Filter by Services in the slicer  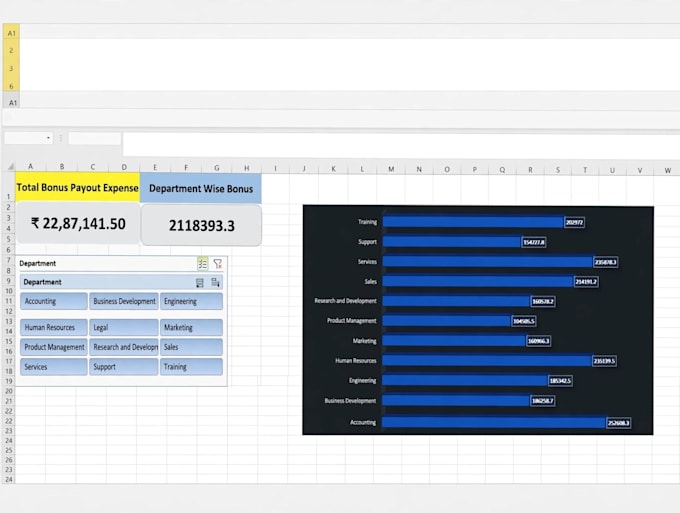click(54, 366)
